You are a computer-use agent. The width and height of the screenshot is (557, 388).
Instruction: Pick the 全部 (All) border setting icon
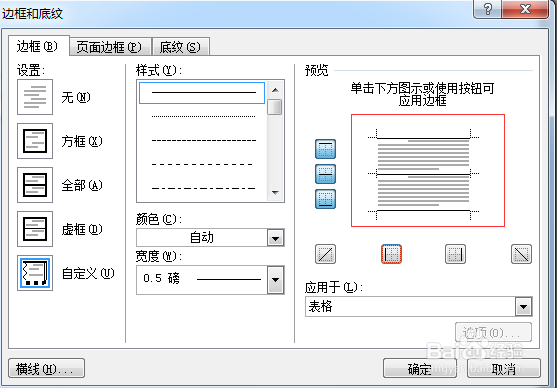pos(35,185)
